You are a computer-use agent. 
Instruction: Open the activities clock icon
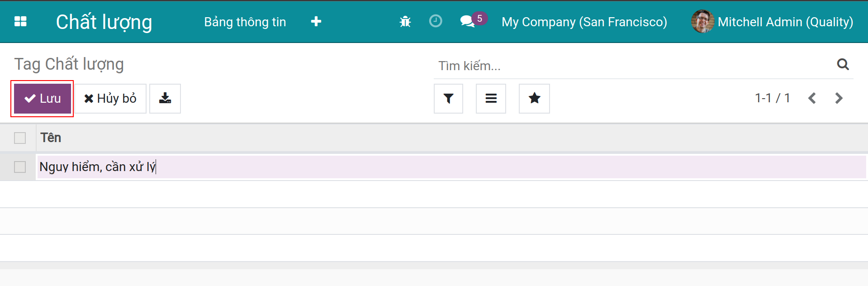[x=435, y=21]
